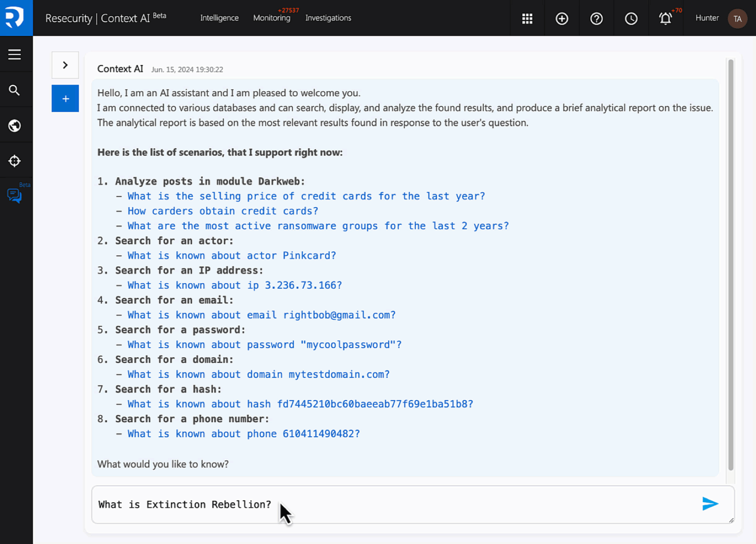The width and height of the screenshot is (756, 544).
Task: Open the crosshair target icon in sidebar
Action: coord(14,161)
